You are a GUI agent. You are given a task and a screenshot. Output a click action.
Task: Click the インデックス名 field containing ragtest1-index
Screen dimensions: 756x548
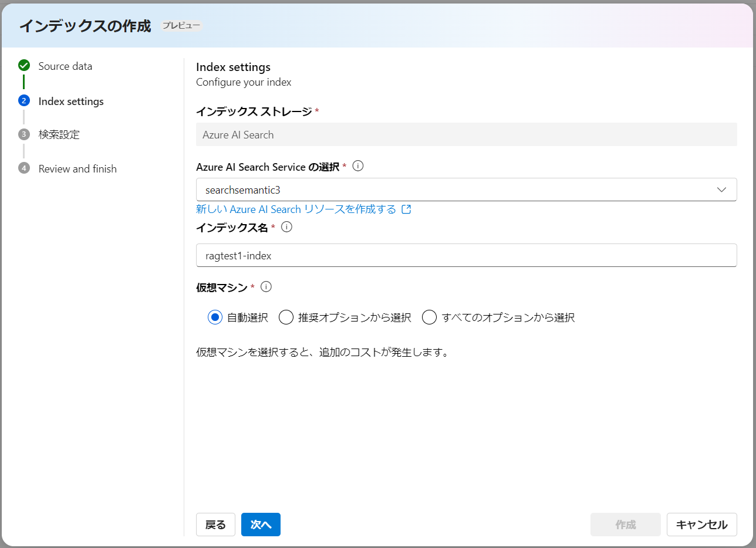click(466, 255)
